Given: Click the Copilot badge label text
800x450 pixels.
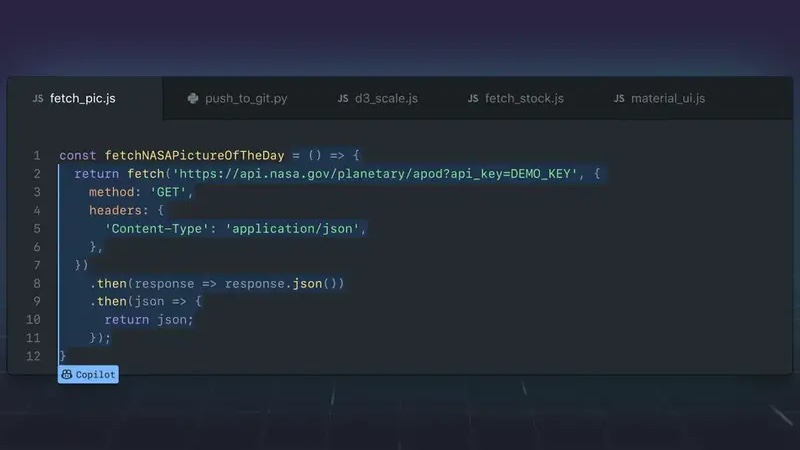Looking at the screenshot, I should (x=96, y=375).
